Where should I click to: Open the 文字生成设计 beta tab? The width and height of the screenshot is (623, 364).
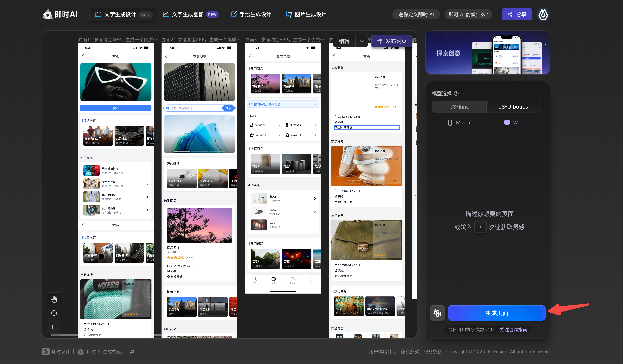coord(123,14)
